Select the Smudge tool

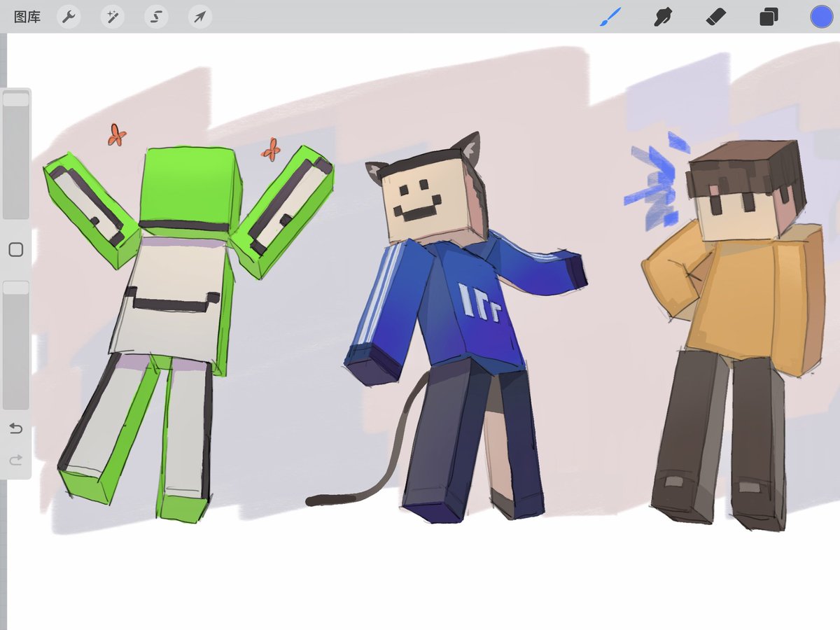point(662,17)
